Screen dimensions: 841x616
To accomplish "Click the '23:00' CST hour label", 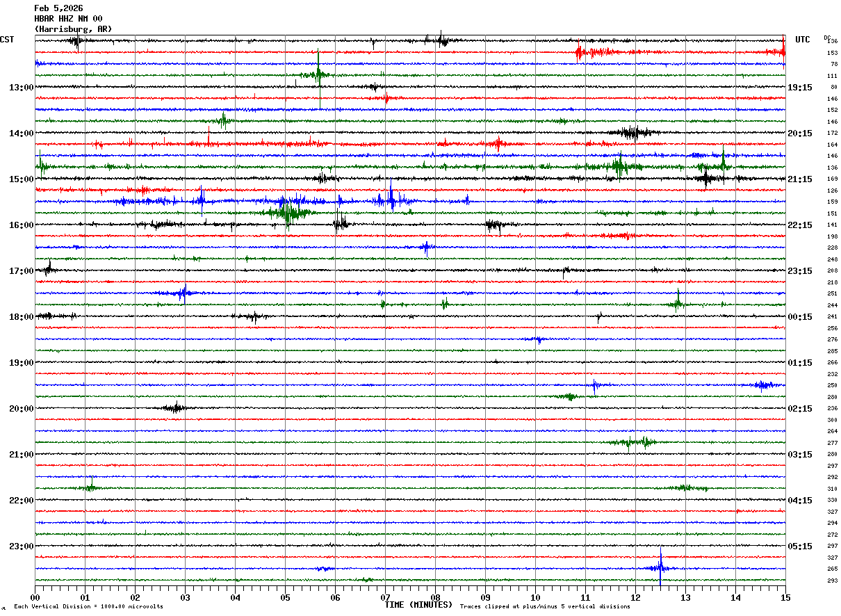I will point(21,546).
